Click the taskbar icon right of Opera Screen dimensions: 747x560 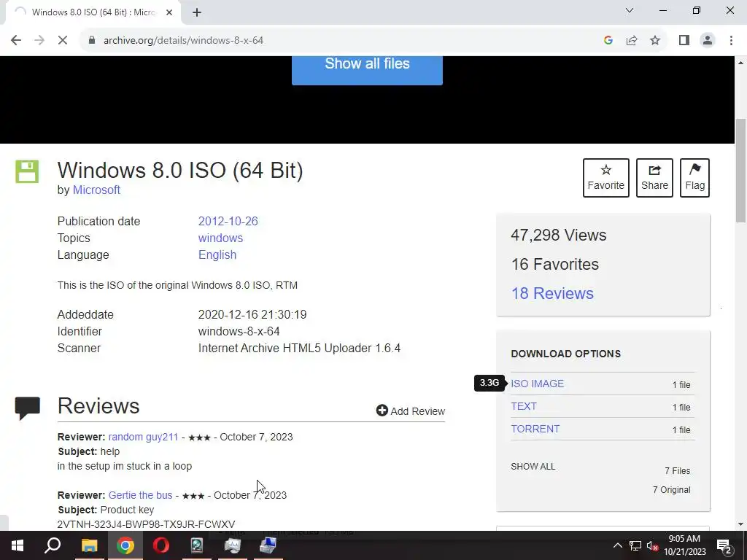coord(197,545)
